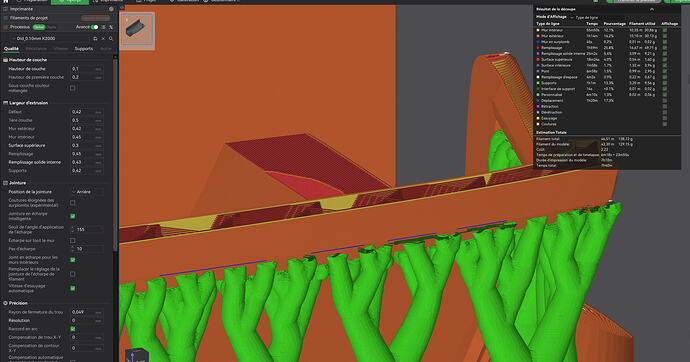
Task: Click the orange button in Filaments de projet
Action: [x=95, y=18]
